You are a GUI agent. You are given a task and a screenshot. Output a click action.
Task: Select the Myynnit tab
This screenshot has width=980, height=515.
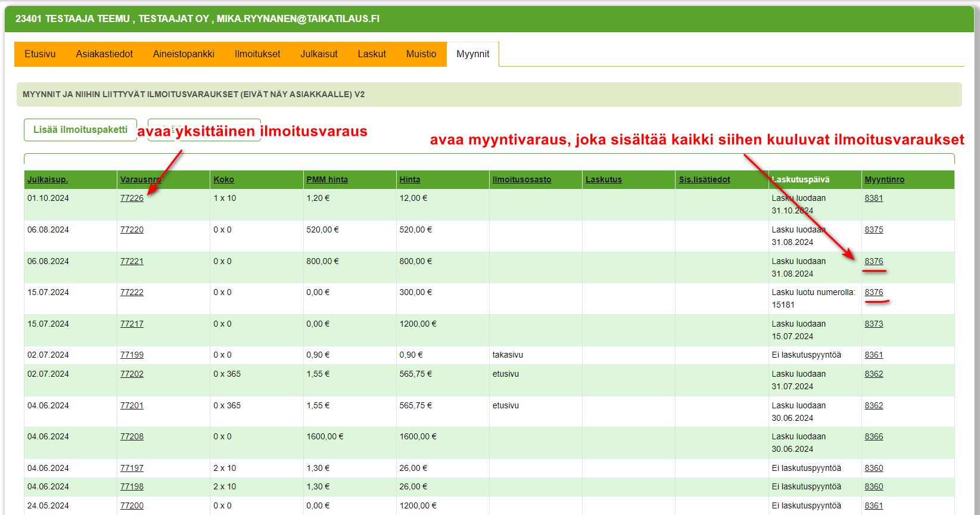point(473,54)
